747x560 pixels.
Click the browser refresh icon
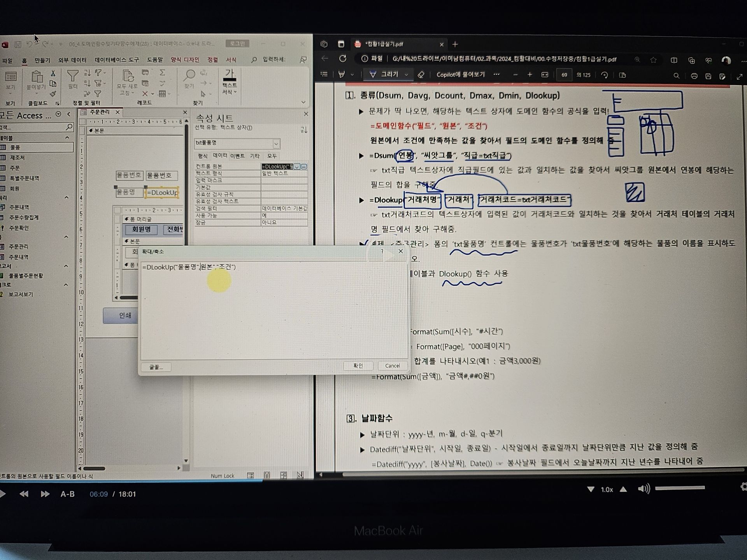pos(343,59)
